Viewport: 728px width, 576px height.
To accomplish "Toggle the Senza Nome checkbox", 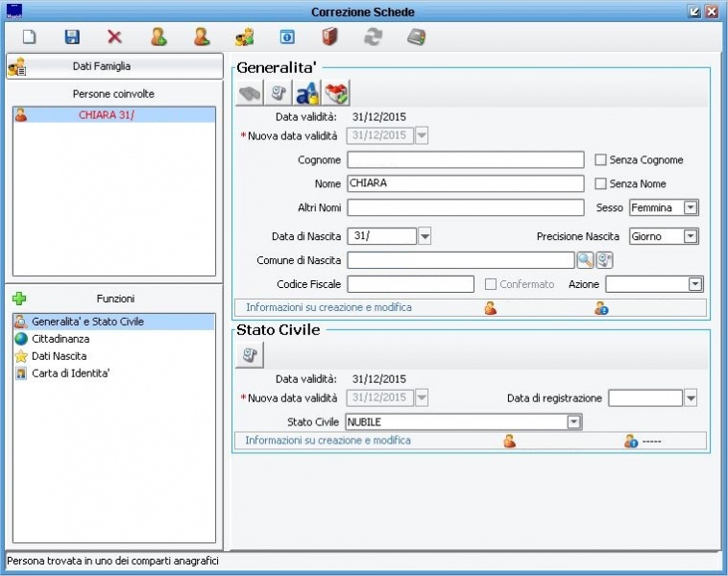I will 600,183.
